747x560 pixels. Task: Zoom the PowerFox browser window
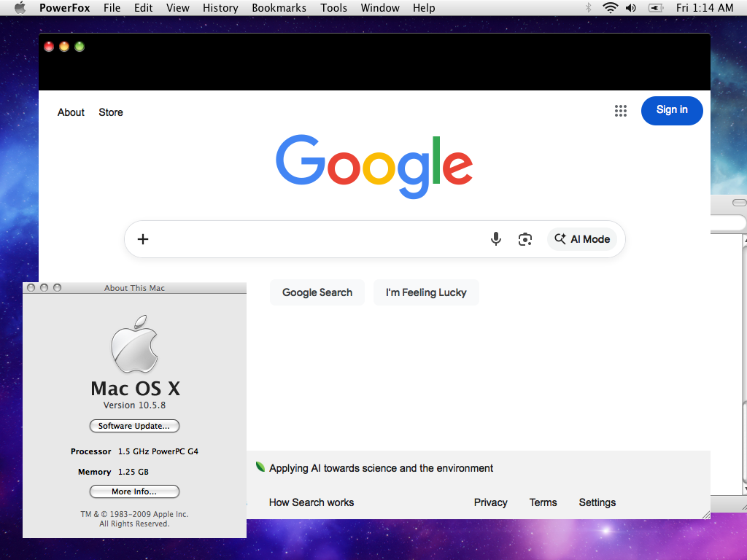(80, 46)
